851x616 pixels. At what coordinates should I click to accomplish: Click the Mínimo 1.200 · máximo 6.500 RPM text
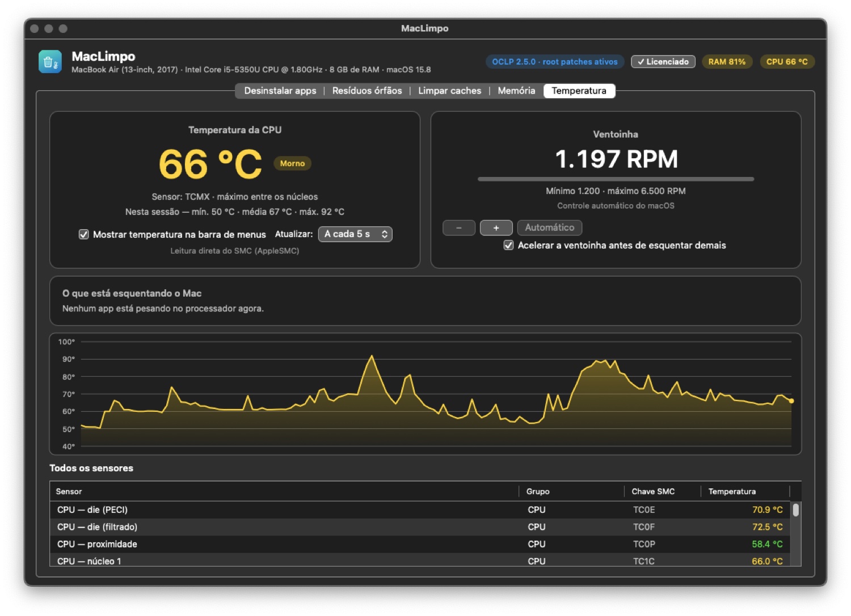click(616, 191)
